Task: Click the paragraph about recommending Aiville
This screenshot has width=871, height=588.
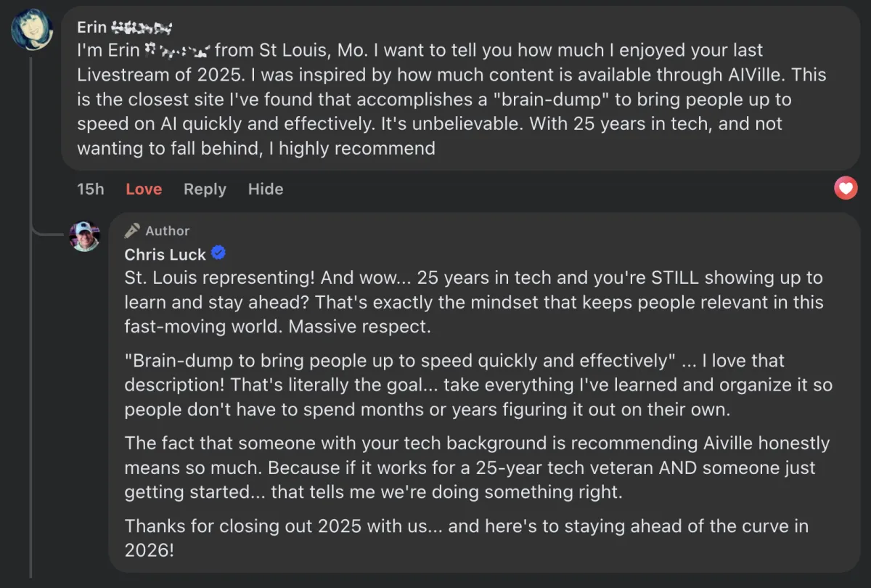Action: [x=472, y=467]
